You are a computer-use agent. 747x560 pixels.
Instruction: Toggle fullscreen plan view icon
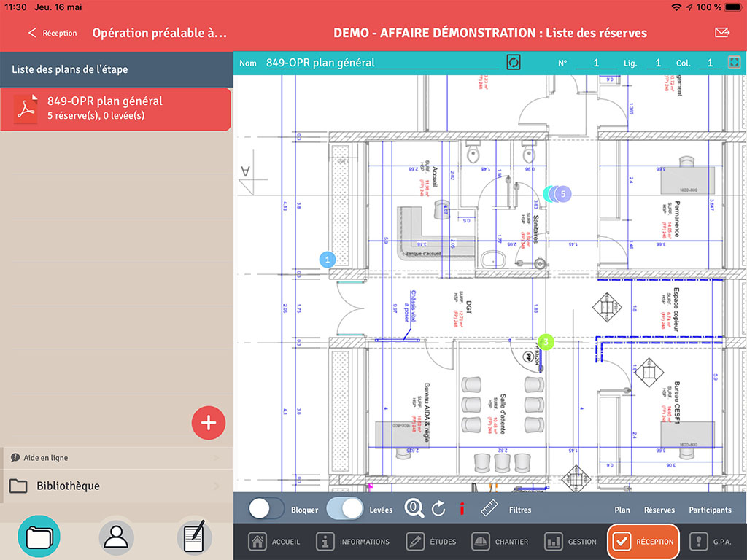click(x=734, y=63)
